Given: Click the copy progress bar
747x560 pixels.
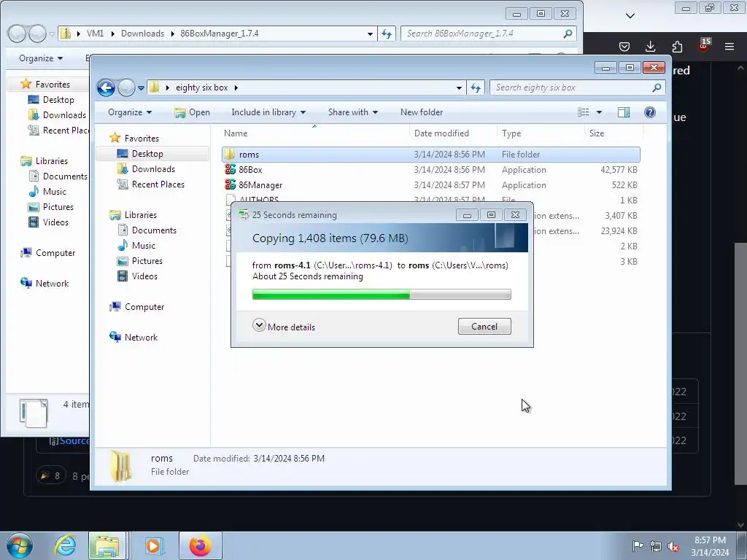Looking at the screenshot, I should click(x=382, y=295).
